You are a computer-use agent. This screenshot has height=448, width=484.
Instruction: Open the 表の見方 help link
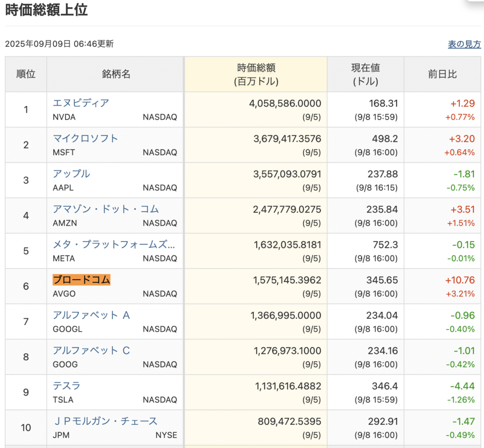pyautogui.click(x=464, y=44)
